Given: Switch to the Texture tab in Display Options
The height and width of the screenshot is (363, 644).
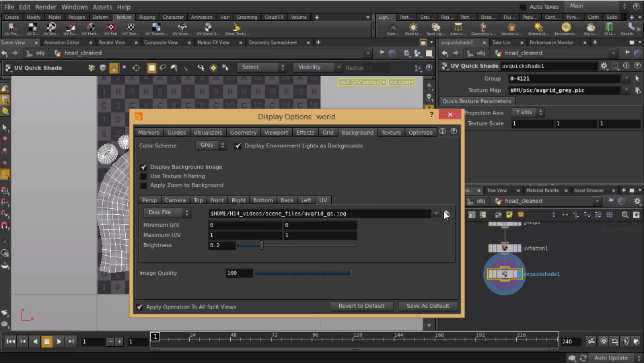Looking at the screenshot, I should (390, 133).
